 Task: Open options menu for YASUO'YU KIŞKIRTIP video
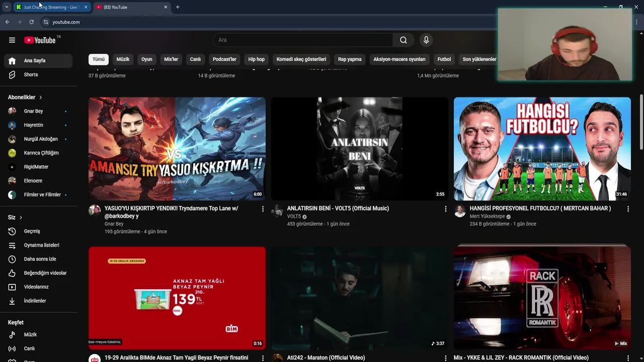point(263,209)
